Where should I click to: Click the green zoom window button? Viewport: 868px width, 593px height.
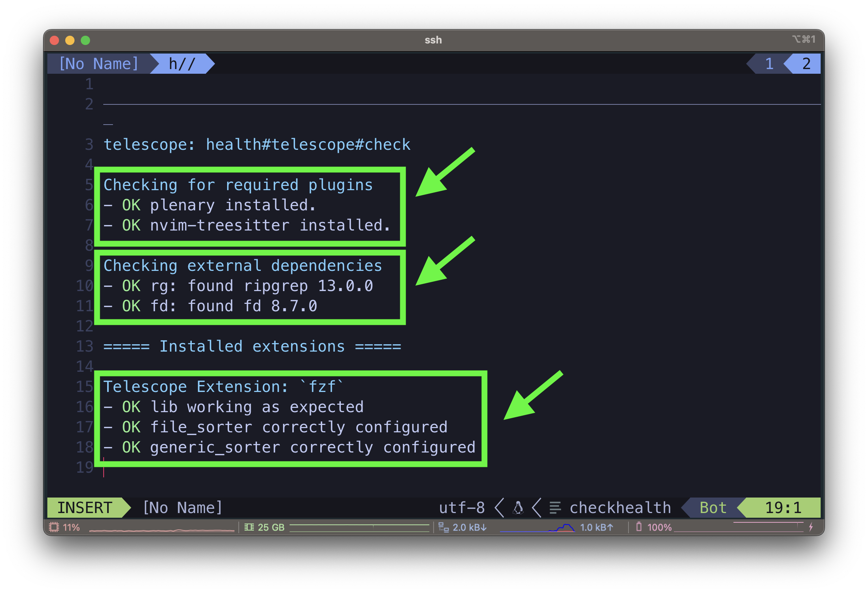pos(85,40)
